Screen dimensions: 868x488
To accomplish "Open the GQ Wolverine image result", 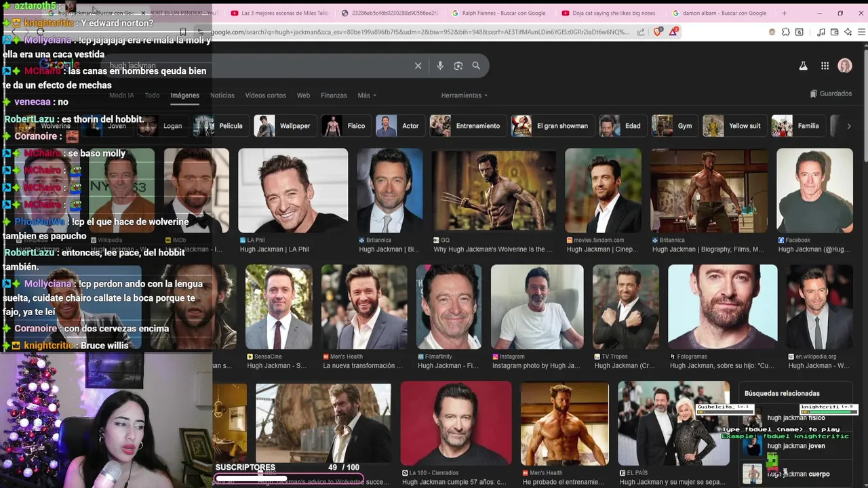I will [494, 190].
